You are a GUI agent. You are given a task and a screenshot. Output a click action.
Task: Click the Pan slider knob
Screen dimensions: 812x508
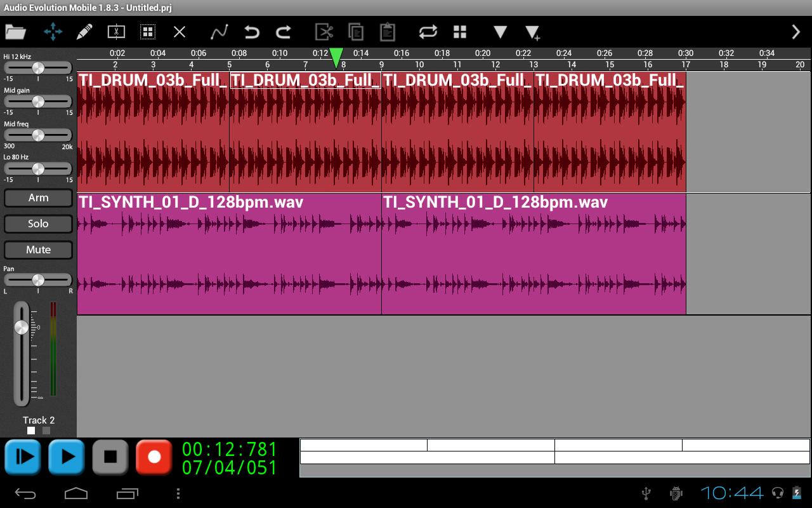[38, 280]
